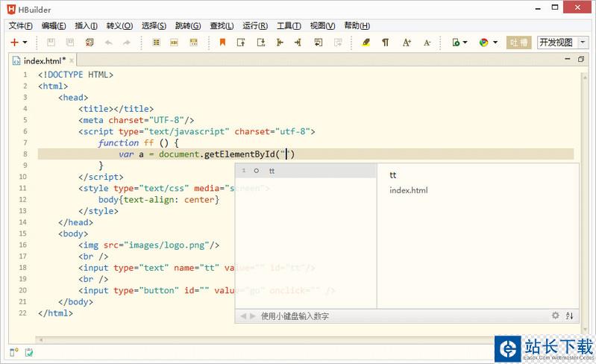Expand the Chrome browser dropdown arrow

[x=495, y=43]
